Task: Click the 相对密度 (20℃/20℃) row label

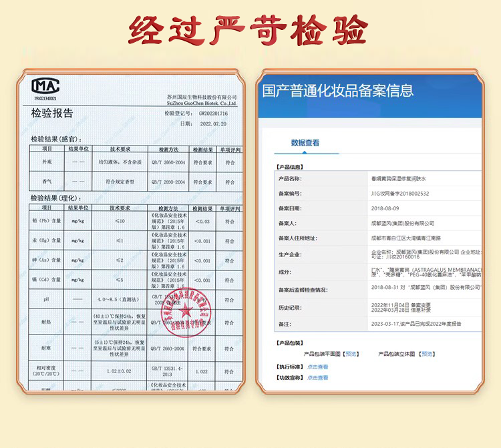Action: (46, 371)
